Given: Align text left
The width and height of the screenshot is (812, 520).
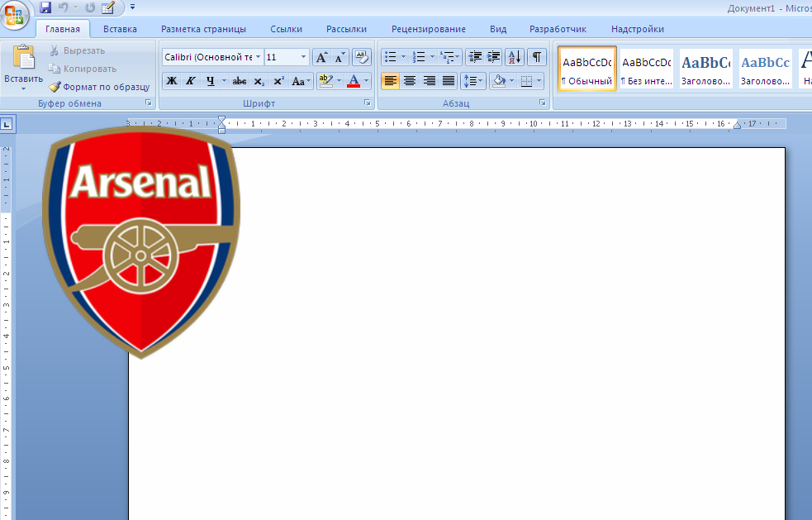Looking at the screenshot, I should pyautogui.click(x=391, y=81).
